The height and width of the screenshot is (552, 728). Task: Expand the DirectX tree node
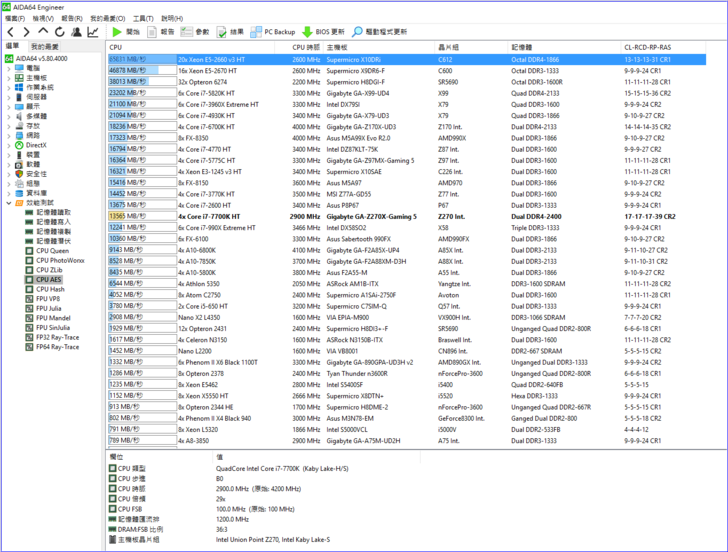tap(9, 145)
